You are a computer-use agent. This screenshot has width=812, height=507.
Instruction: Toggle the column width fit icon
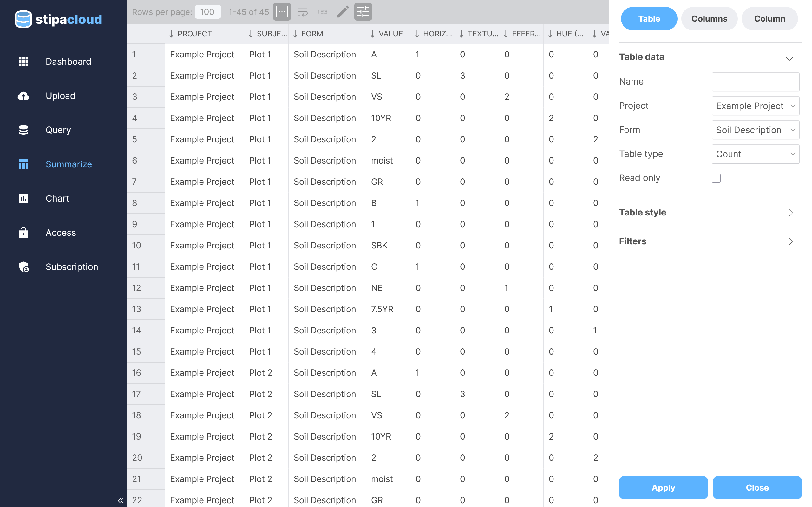click(282, 12)
